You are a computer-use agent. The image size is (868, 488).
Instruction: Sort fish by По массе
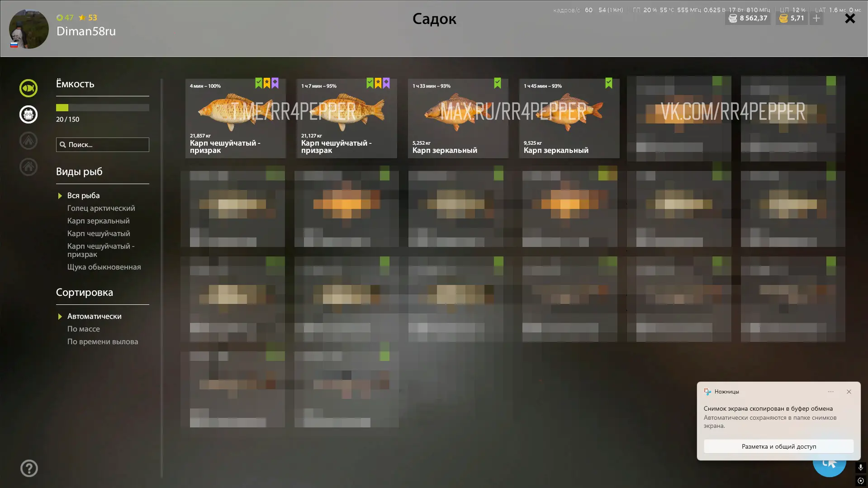tap(84, 329)
